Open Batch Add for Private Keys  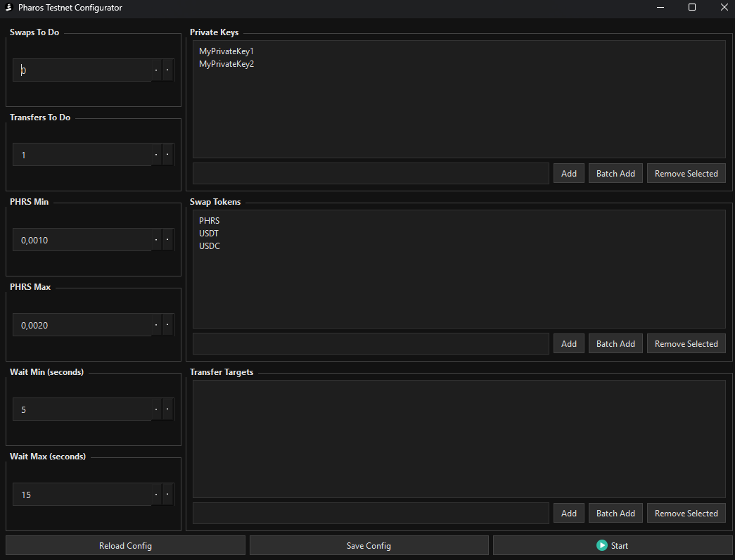(x=615, y=174)
